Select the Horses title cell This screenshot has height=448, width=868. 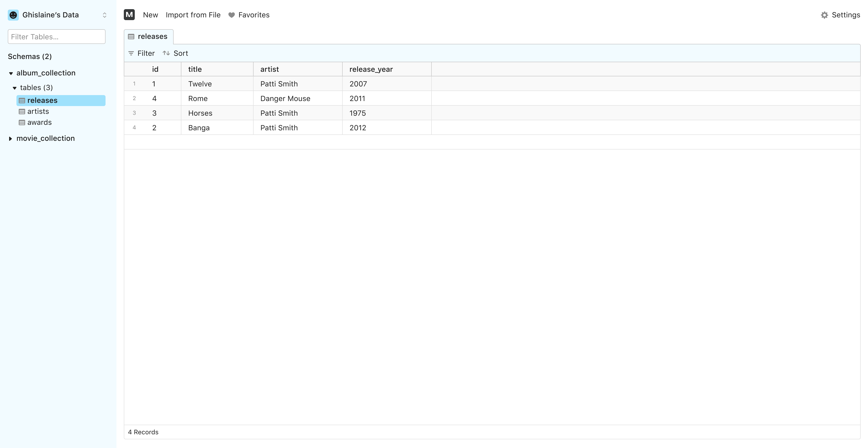(217, 113)
